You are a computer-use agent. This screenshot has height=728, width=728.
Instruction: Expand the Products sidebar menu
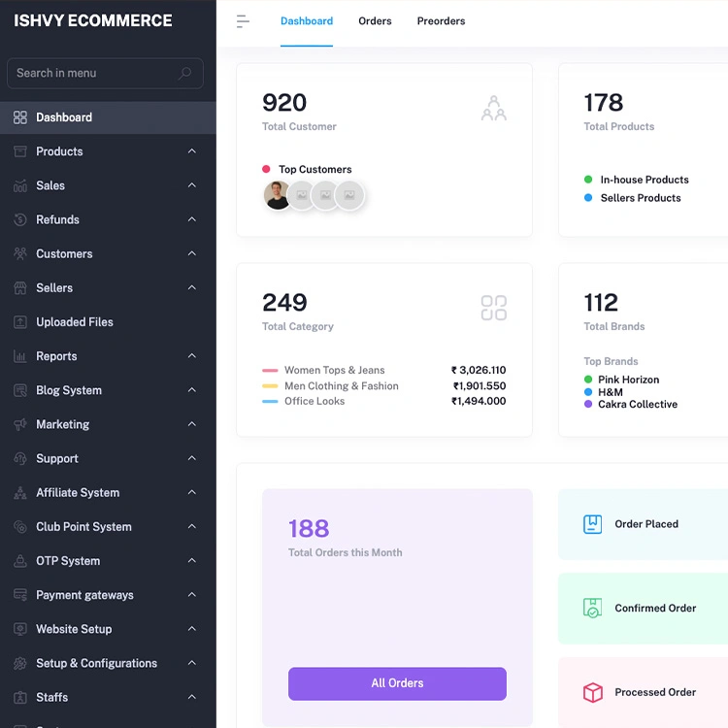tap(191, 151)
